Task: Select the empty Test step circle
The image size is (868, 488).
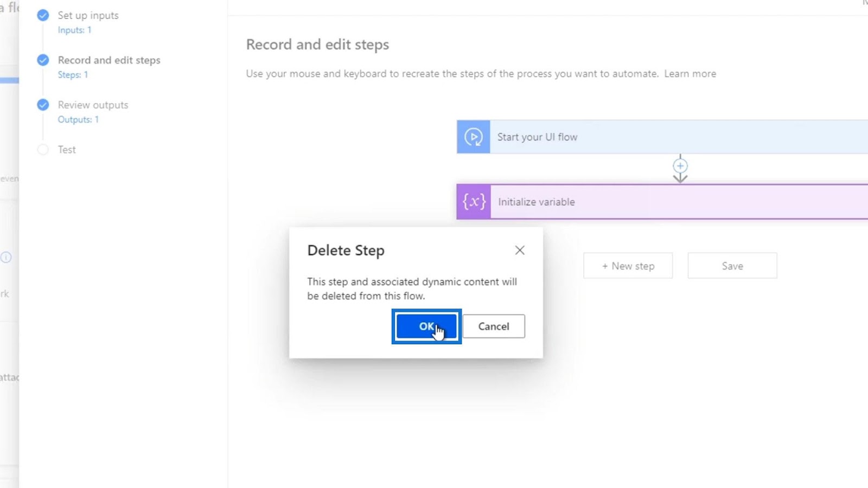Action: click(x=43, y=150)
